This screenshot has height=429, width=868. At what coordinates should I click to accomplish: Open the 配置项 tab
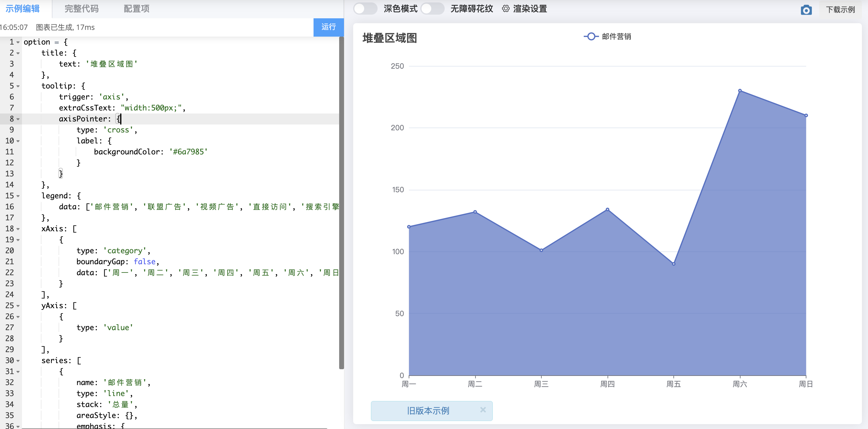pos(136,9)
